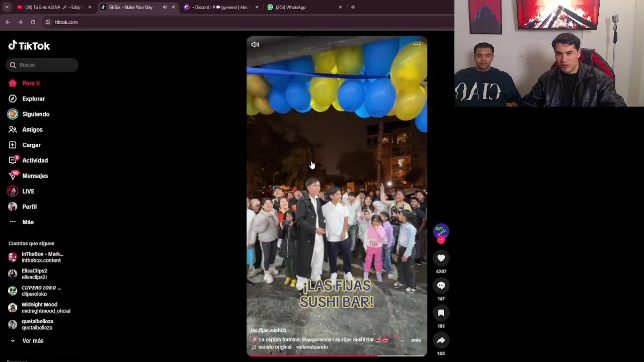Switch to YouTube Tu Eres AJENA tab
644x362 pixels.
(53, 8)
